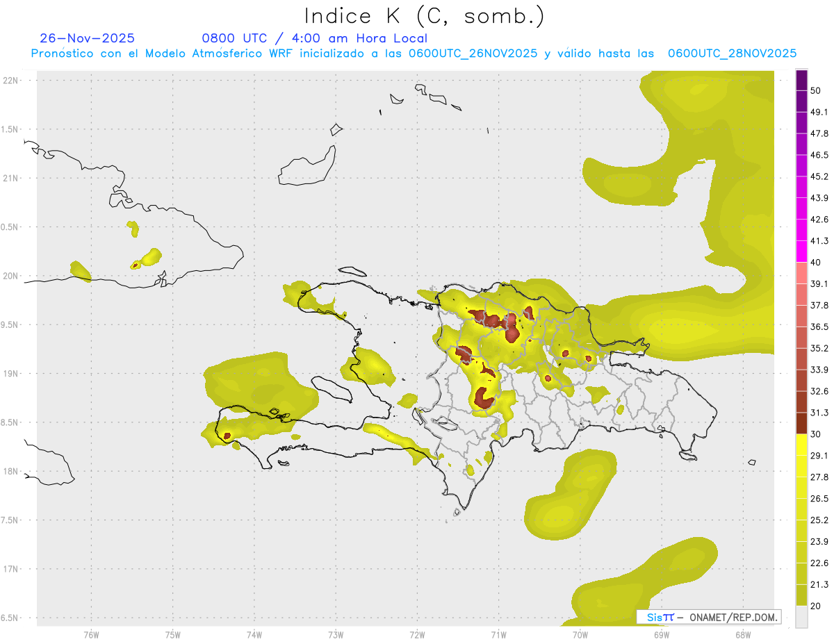This screenshot has height=644, width=834.
Task: Click the initialization time '0600UTC_26NOV2025'
Action: click(x=473, y=53)
